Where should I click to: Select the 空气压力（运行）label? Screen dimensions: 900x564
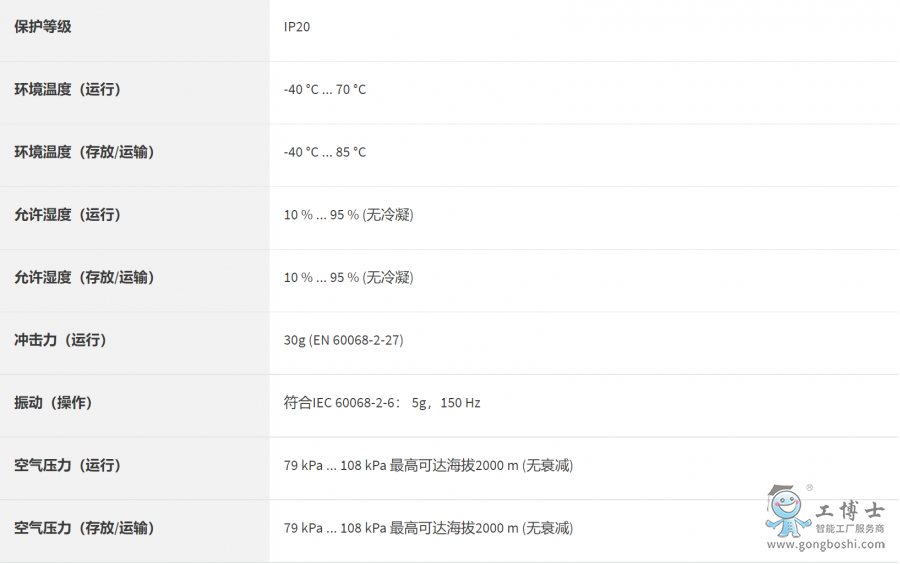67,465
